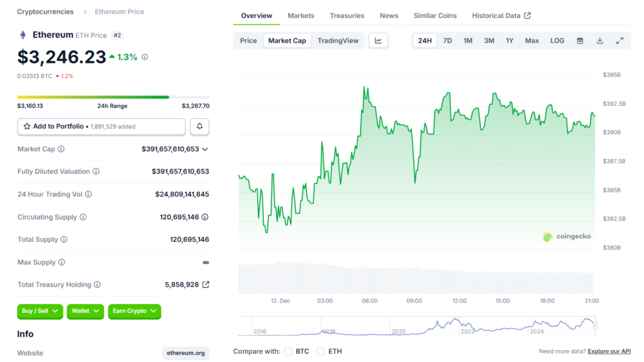644x362 pixels.
Task: Open the Buy / Sell dropdown
Action: pos(40,311)
